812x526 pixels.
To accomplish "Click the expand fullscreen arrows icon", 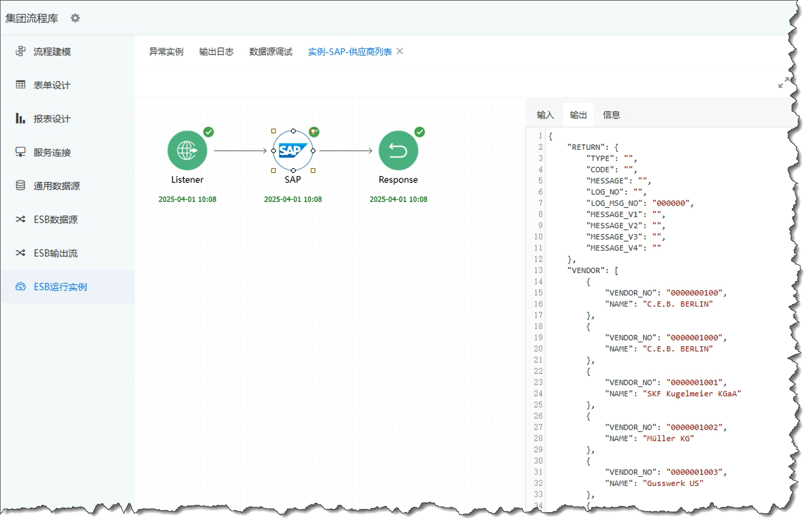I will click(x=784, y=83).
